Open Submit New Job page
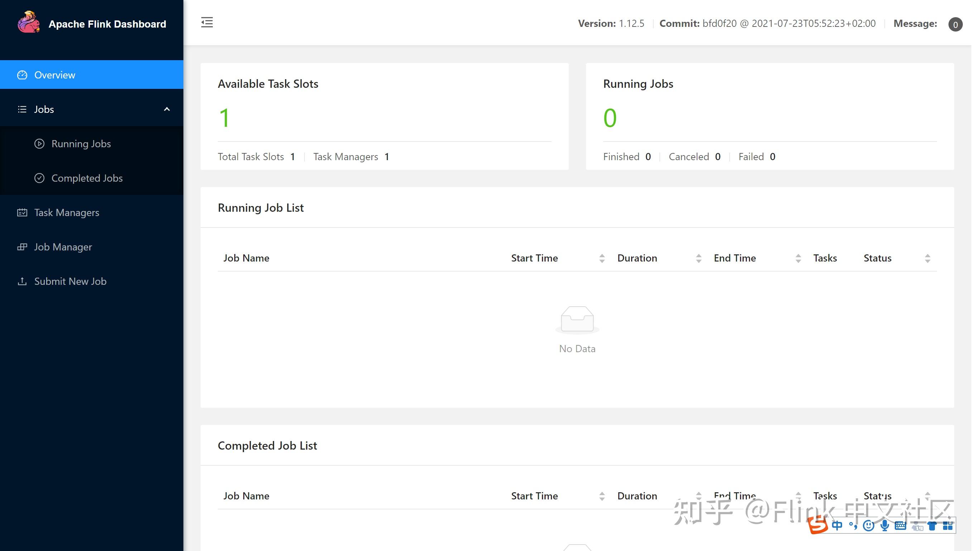980x551 pixels. point(70,281)
